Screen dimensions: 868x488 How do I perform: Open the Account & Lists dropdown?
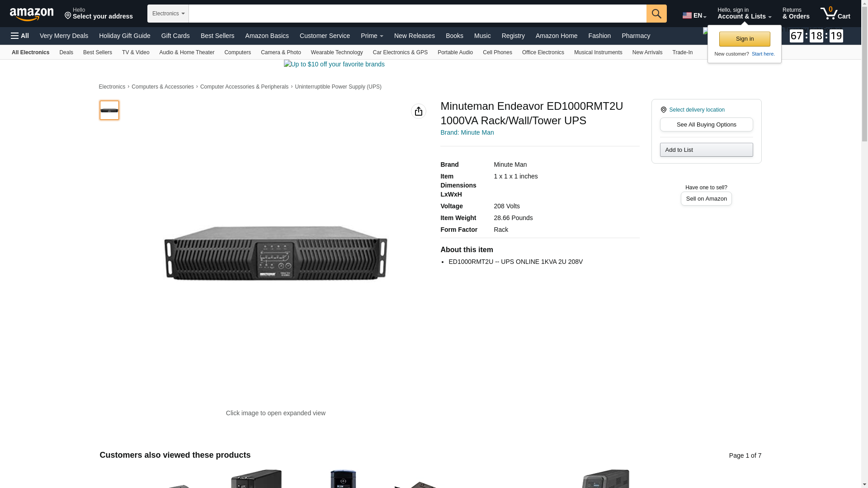744,14
